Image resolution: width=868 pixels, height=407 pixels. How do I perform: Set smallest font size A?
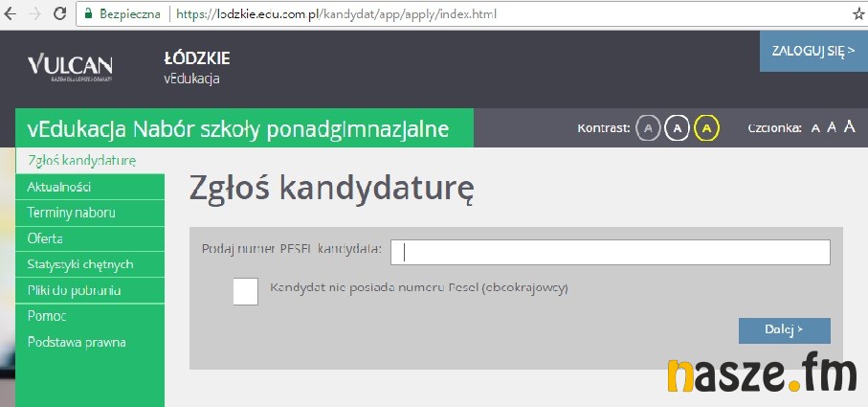pyautogui.click(x=815, y=128)
